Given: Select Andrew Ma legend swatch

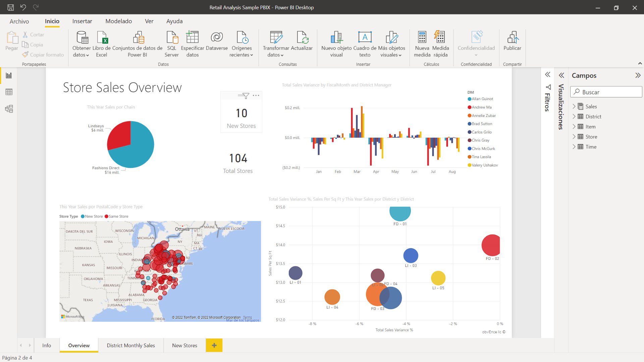Looking at the screenshot, I should 470,107.
